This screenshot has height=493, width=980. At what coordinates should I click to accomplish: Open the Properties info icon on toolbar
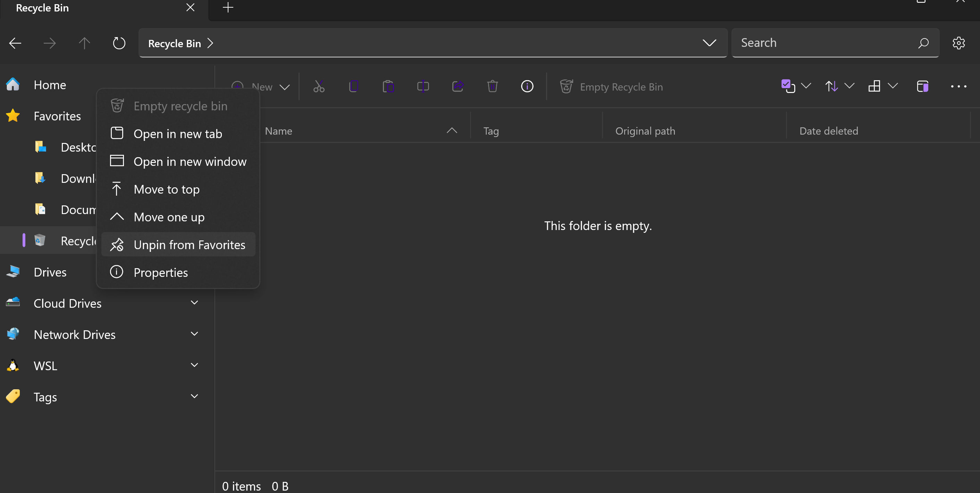pyautogui.click(x=527, y=86)
